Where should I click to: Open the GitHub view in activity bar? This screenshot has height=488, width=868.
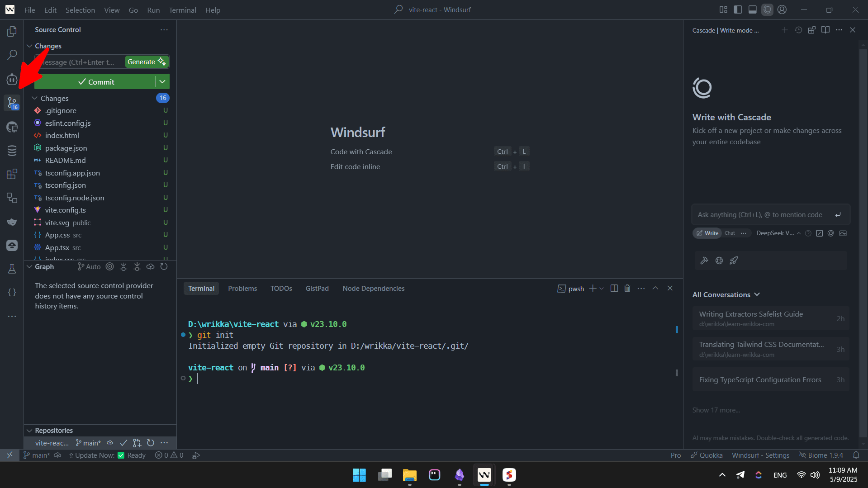12,127
